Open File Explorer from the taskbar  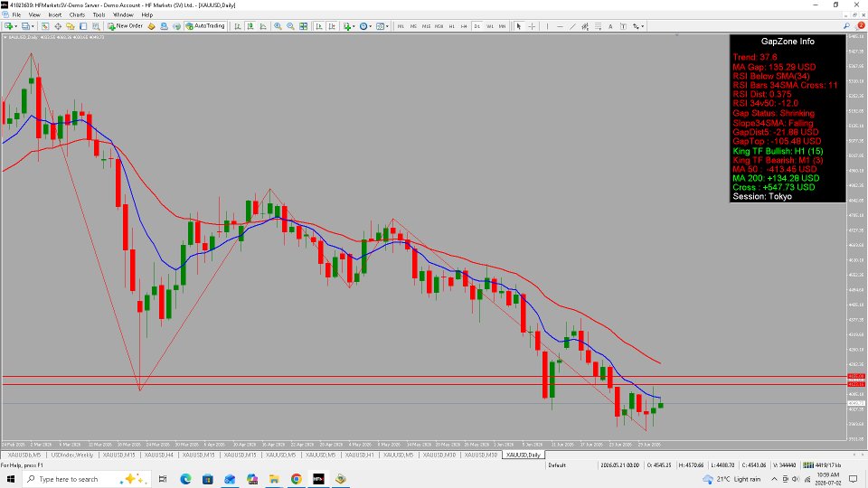click(x=274, y=479)
